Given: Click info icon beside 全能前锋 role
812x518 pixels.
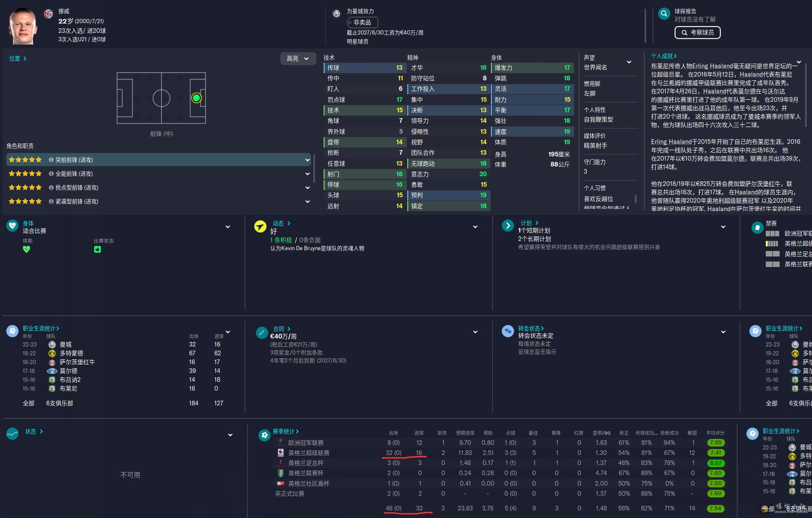Looking at the screenshot, I should point(51,174).
